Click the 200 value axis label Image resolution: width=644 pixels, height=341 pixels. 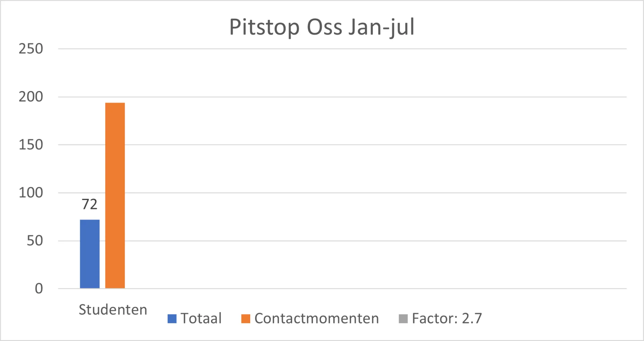[x=31, y=97]
